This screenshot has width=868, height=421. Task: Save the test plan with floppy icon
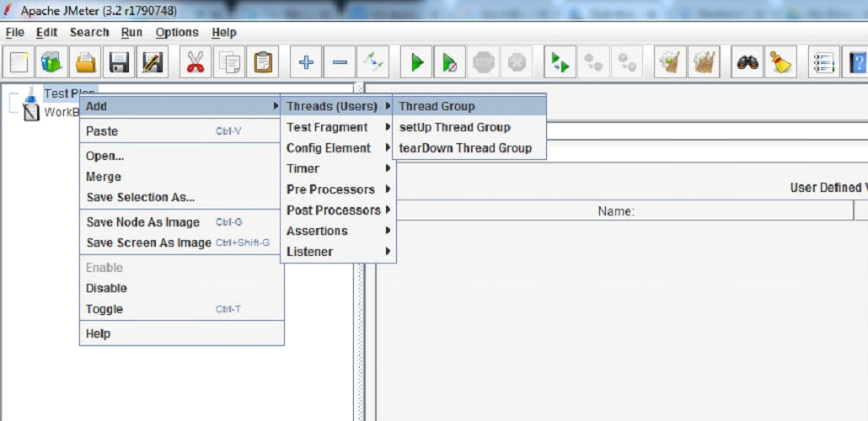tap(119, 62)
